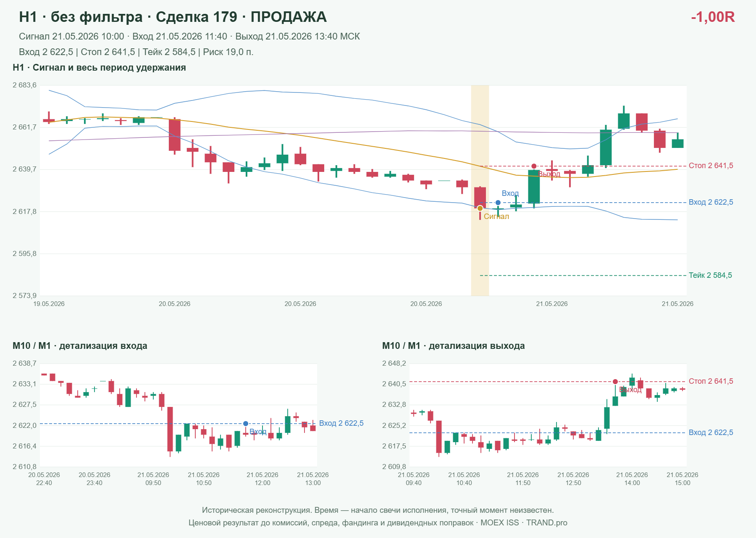Screen dimensions: 756x538
Task: Select the '21.05.2026 12:00' time axis label
Action: (262, 479)
